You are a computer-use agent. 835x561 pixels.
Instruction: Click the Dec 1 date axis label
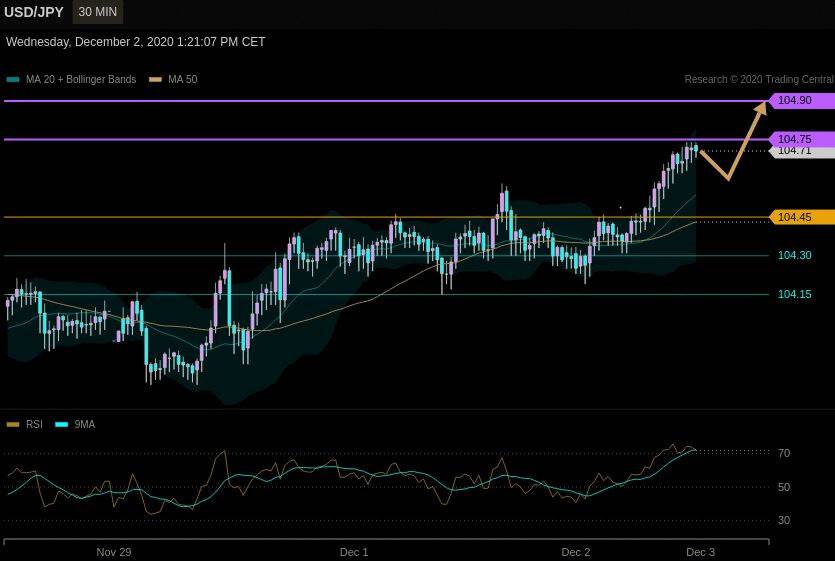pyautogui.click(x=354, y=552)
